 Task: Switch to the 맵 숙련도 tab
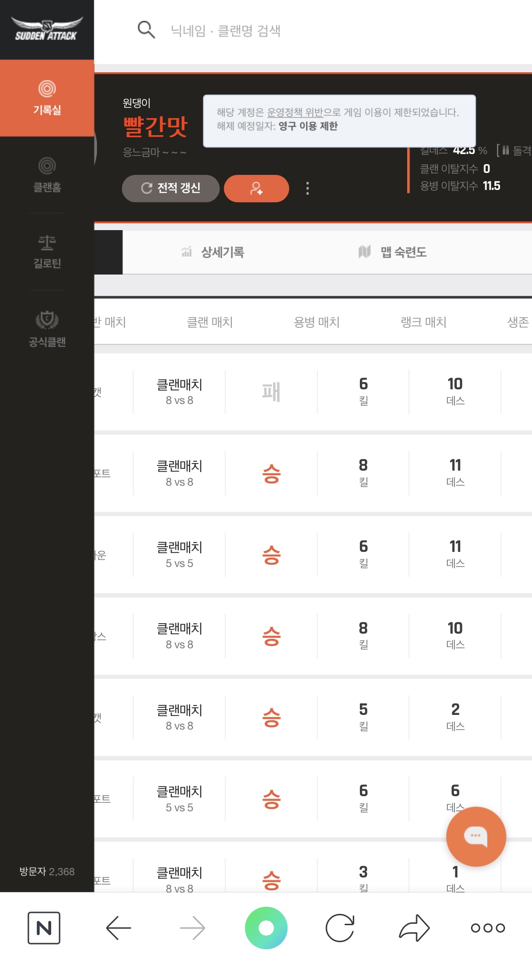pos(393,252)
